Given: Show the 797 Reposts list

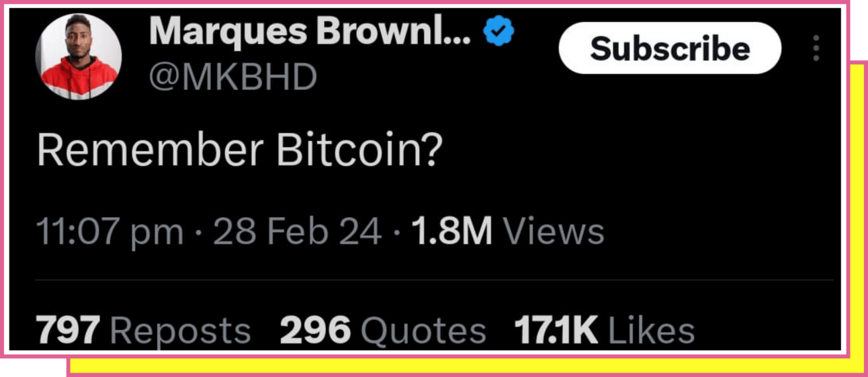Looking at the screenshot, I should (144, 331).
